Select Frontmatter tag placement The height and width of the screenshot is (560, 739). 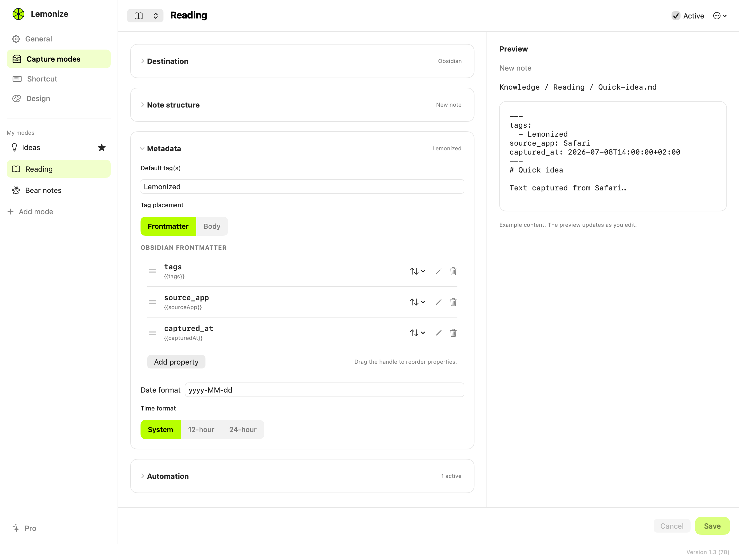168,226
